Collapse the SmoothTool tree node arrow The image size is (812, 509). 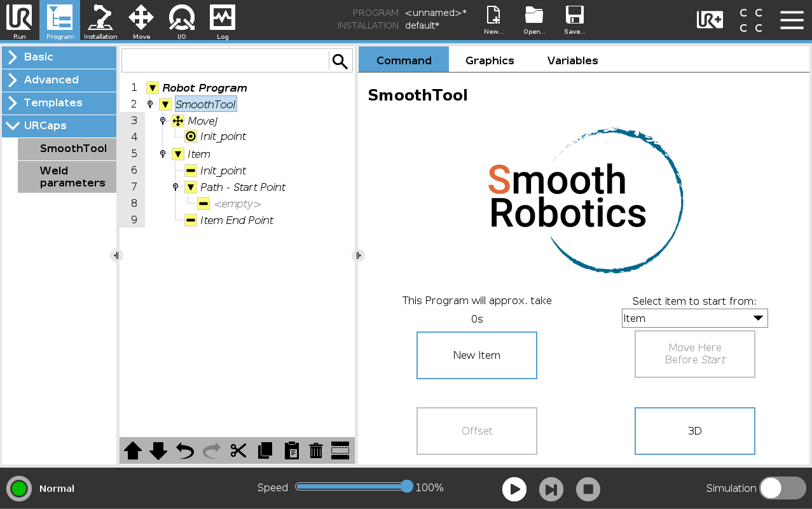(x=165, y=104)
